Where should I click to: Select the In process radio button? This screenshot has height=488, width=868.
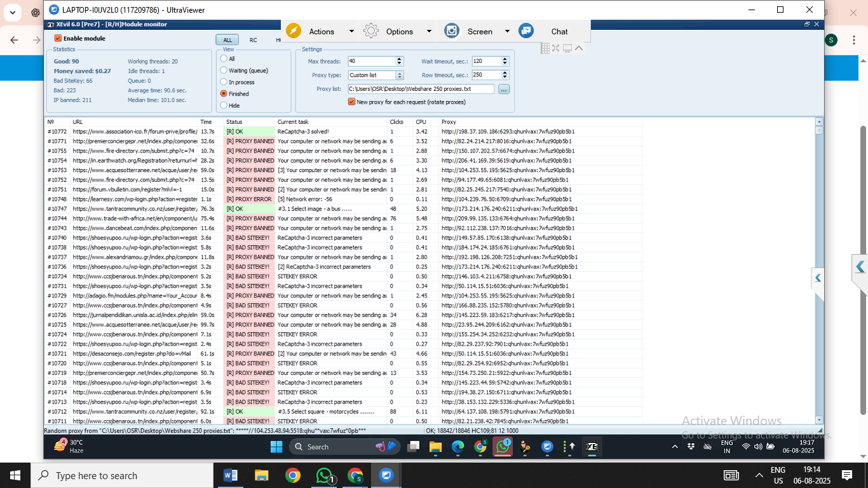coord(224,82)
